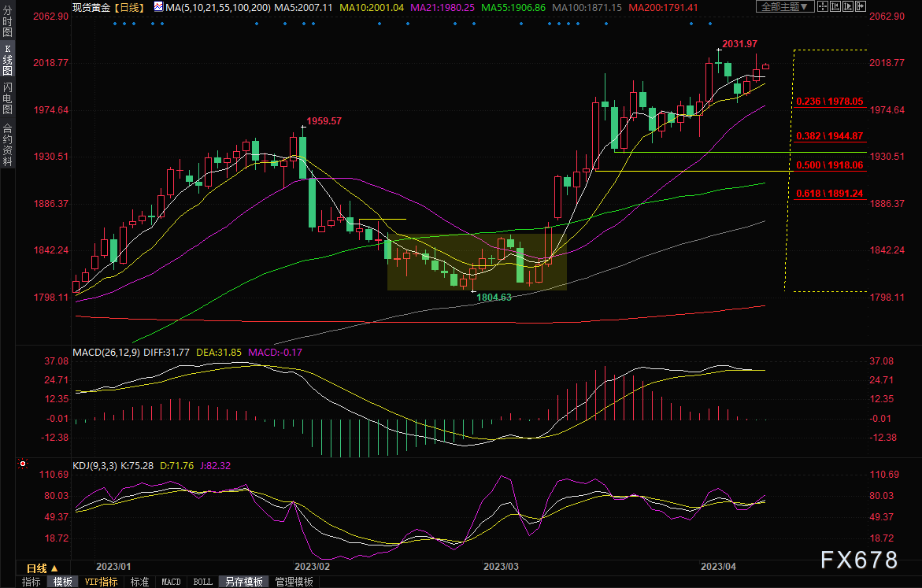Click the MA10:2001.04 legend value
This screenshot has height=588, width=922.
click(x=372, y=7)
